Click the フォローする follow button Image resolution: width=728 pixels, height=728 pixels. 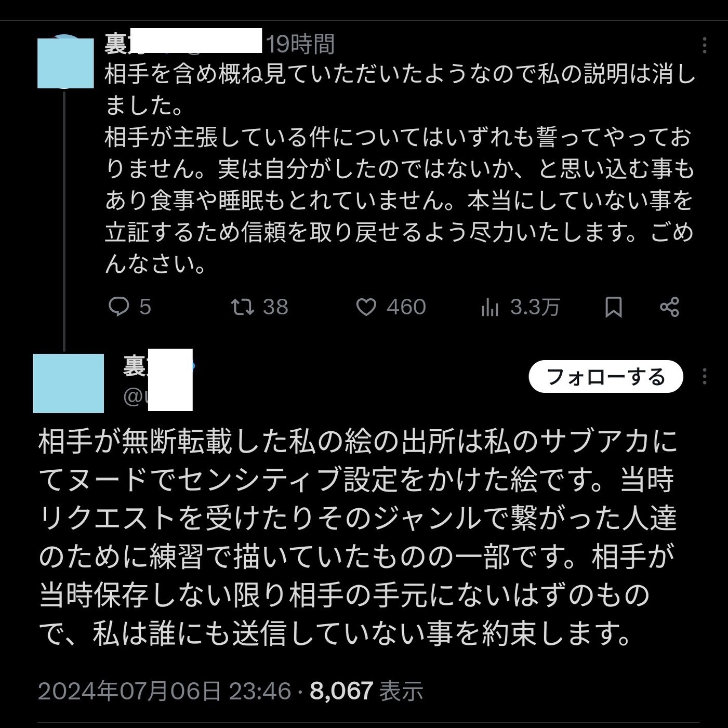point(605,377)
